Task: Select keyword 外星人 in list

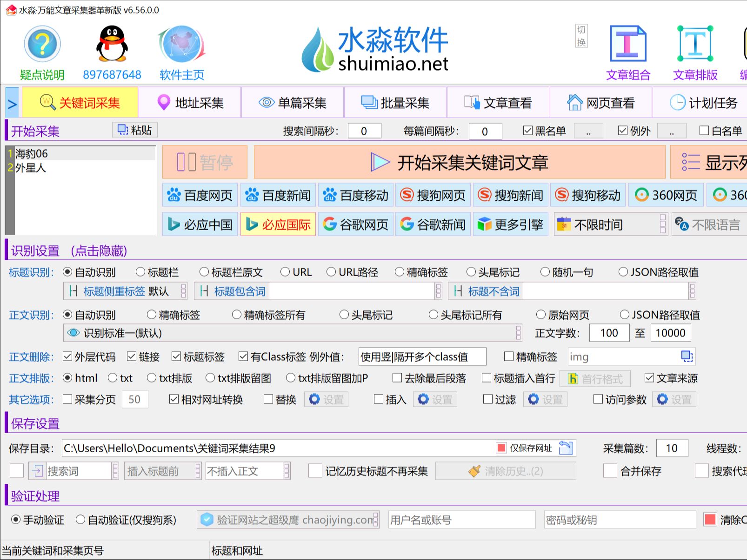Action: (x=85, y=167)
